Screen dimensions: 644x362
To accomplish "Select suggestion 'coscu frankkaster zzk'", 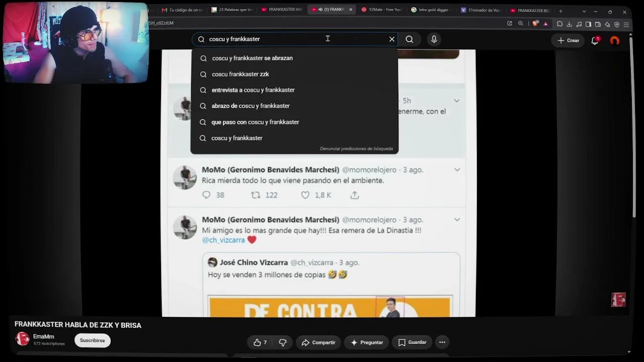I will coord(294,74).
